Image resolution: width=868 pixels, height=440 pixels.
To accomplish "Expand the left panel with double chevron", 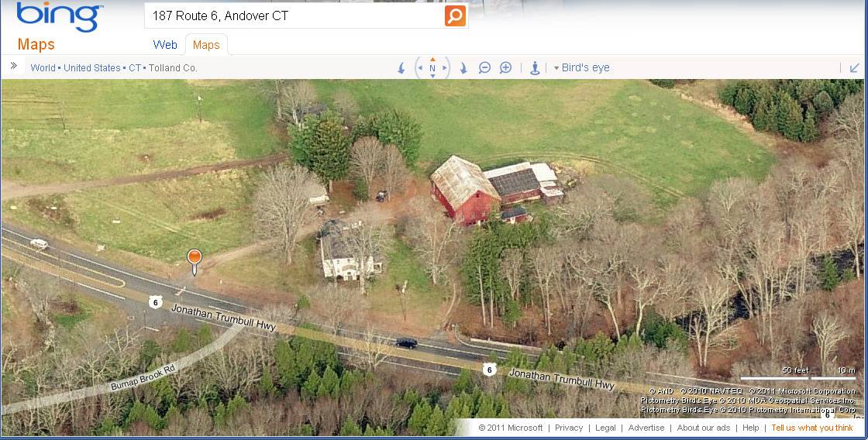I will point(14,66).
